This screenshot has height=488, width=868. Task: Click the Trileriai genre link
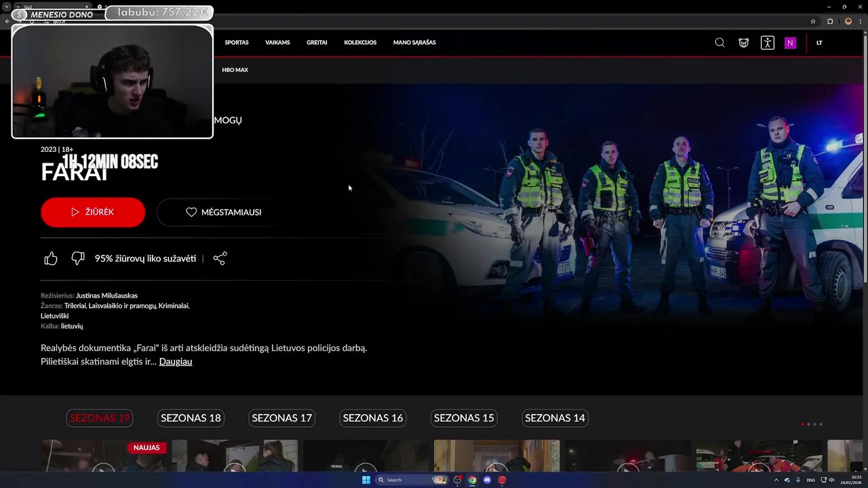[75, 306]
